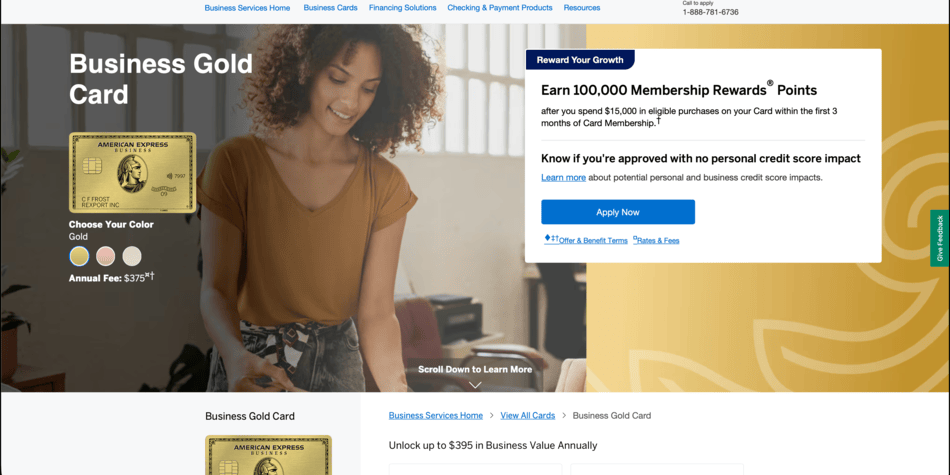Open the Business Cards menu

tap(330, 8)
